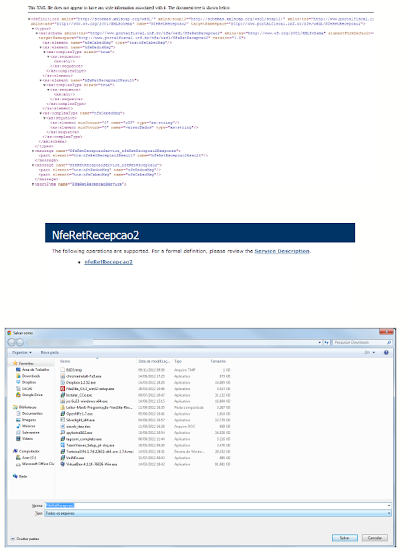This screenshot has height=552, width=405.
Task: Select Google Drive in Favoritos sidebar
Action: pos(29,395)
